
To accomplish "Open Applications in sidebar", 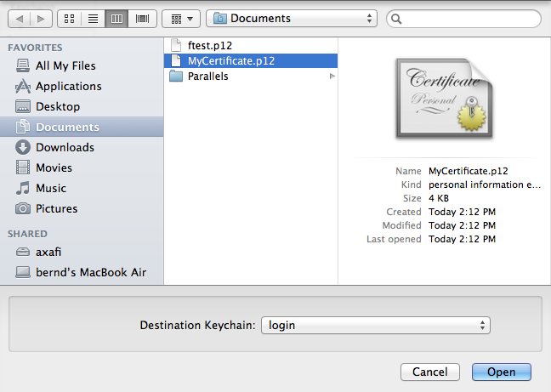I will (69, 86).
